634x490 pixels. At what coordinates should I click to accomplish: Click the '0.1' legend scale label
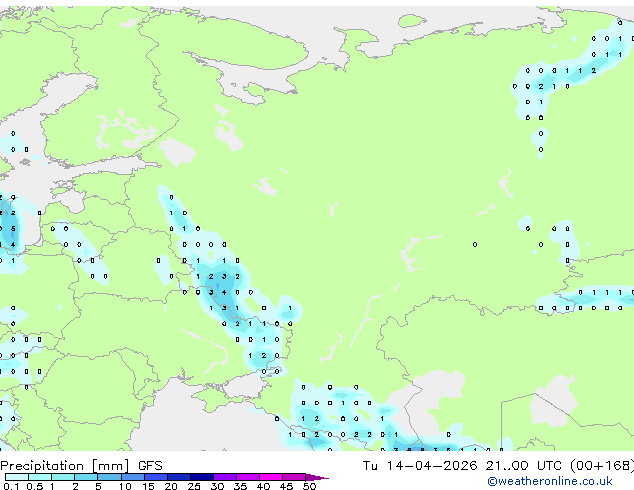12,486
